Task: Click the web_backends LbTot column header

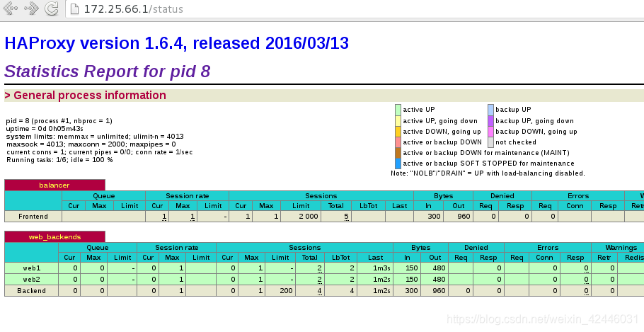Action: click(341, 258)
